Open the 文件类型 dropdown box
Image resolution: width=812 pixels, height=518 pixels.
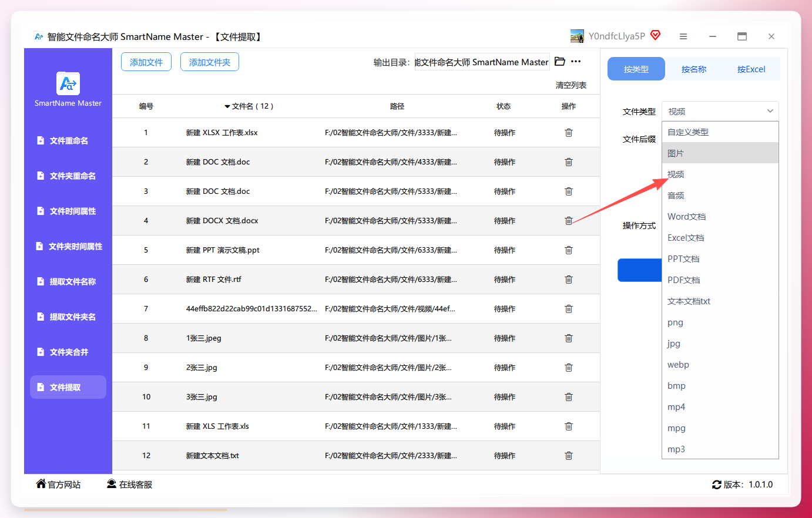tap(720, 112)
